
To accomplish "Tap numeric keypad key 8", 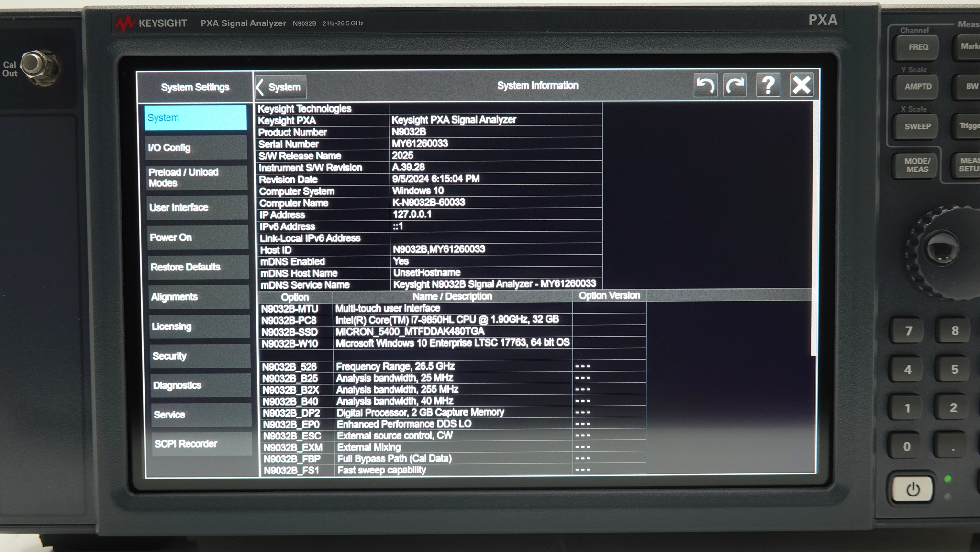I will coord(955,331).
